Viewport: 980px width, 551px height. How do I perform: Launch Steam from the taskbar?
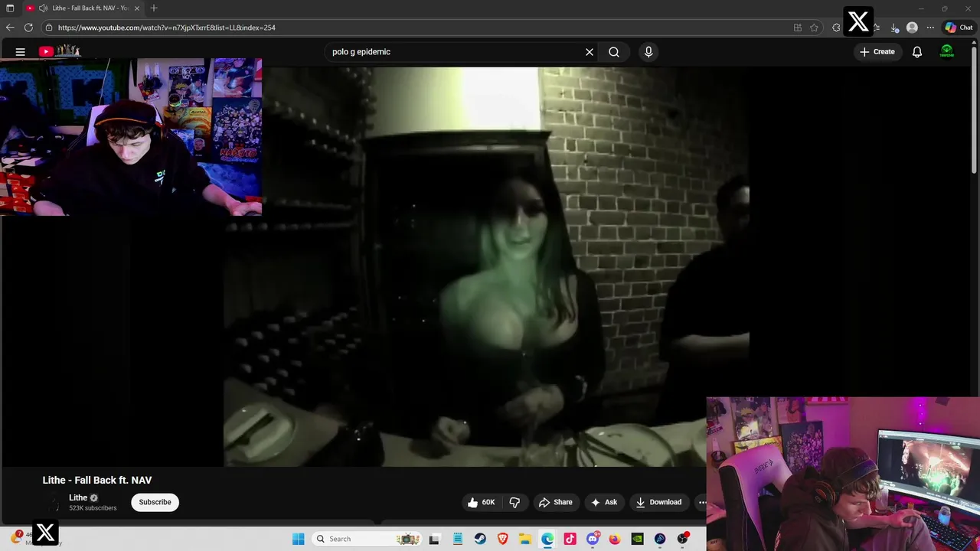(x=480, y=539)
